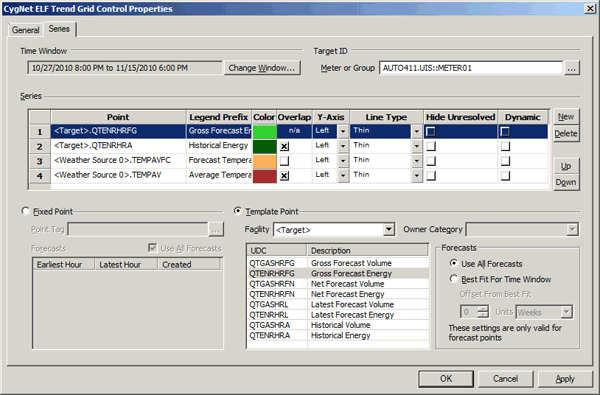This screenshot has width=600, height=395.
Task: Open Y-Axis dropdown for row 4 Average Temperature
Action: [x=343, y=175]
